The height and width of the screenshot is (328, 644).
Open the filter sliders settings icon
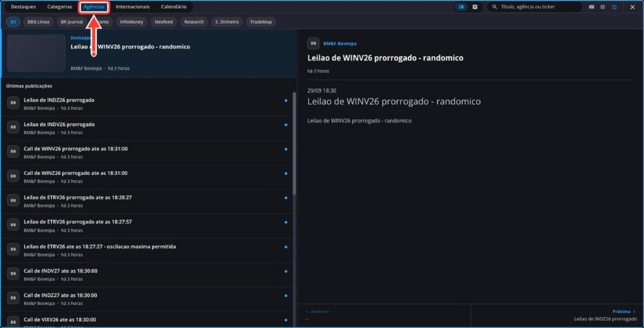click(603, 7)
